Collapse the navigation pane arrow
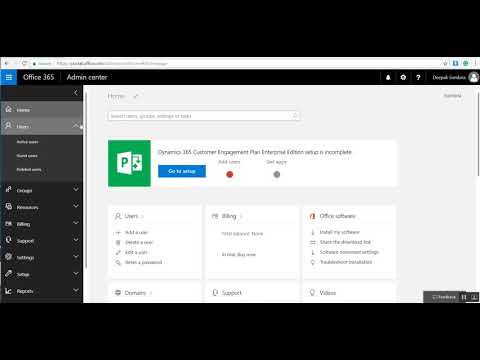 click(76, 92)
